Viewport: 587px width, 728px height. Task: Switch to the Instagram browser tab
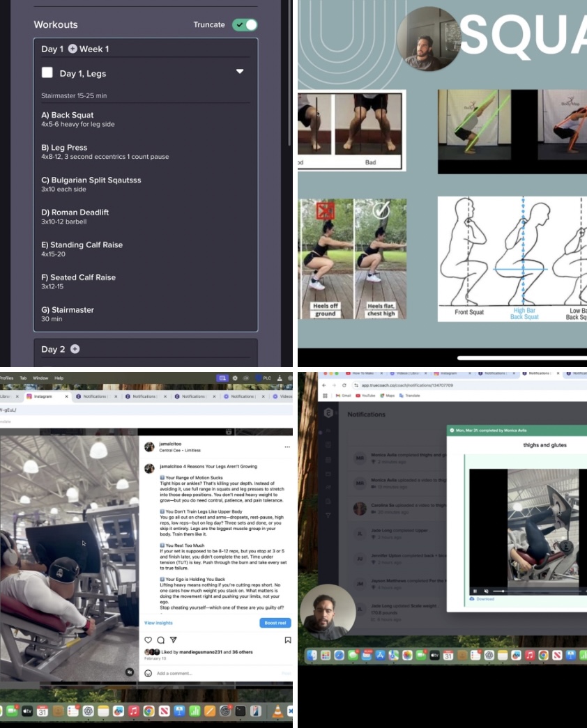tap(43, 396)
